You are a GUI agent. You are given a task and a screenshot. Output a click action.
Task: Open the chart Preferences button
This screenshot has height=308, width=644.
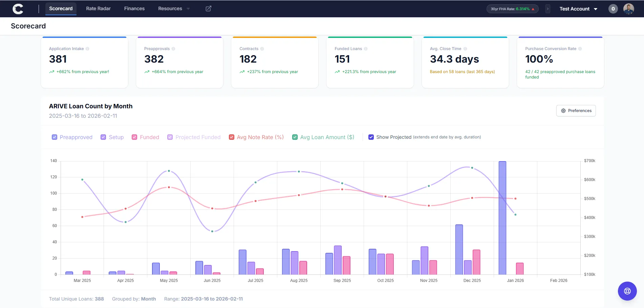pyautogui.click(x=576, y=111)
